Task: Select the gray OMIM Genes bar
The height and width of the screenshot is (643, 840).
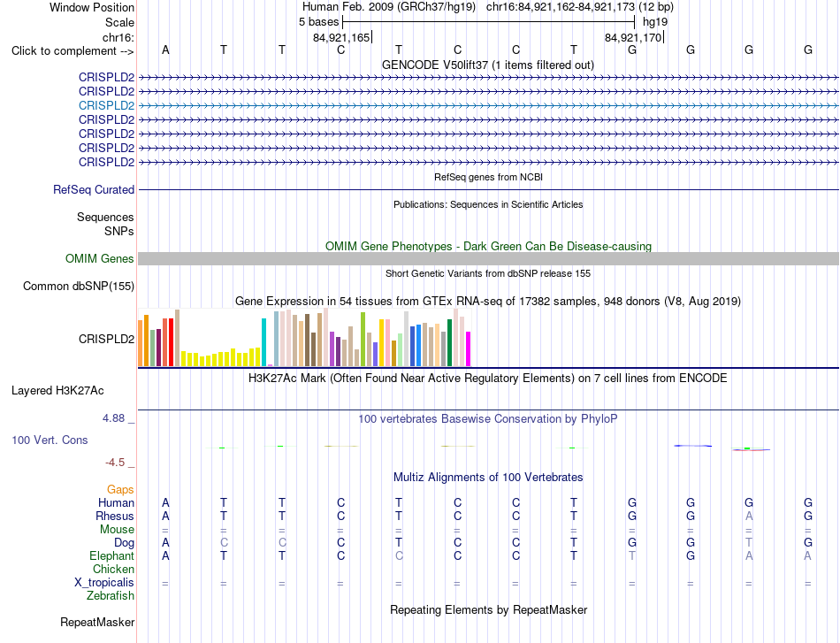Action: (488, 259)
